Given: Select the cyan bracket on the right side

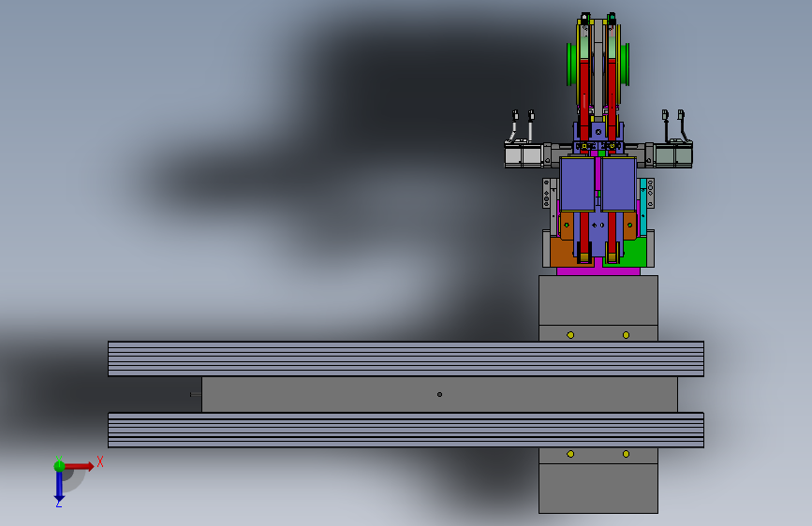Looking at the screenshot, I should pos(643,207).
